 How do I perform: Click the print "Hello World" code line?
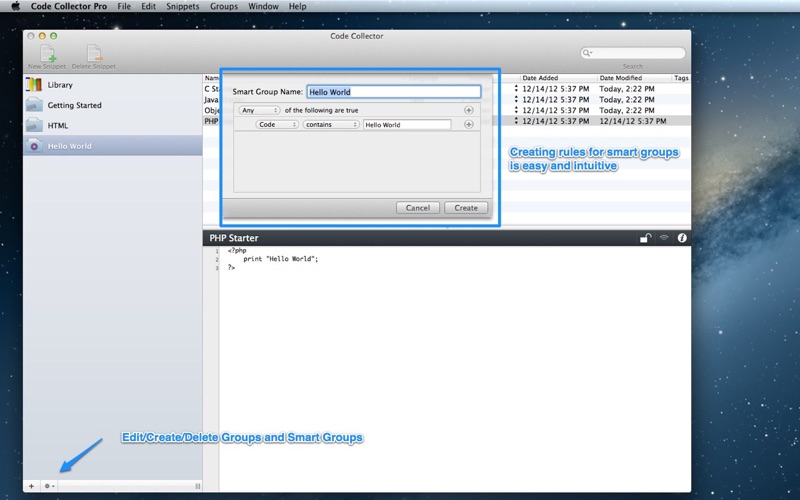281,259
